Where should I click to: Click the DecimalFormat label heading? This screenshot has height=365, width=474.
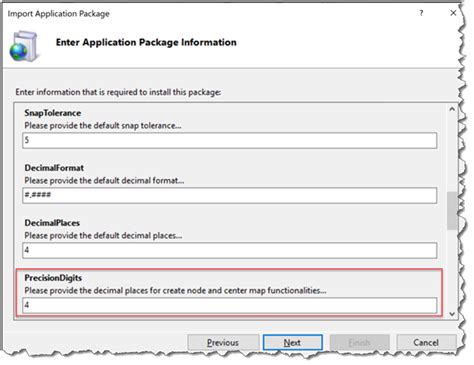[x=54, y=168]
